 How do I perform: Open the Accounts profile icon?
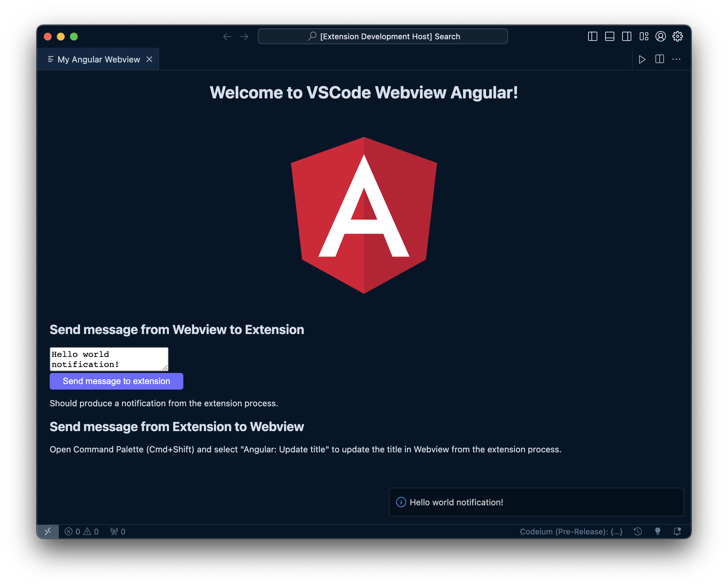tap(660, 37)
